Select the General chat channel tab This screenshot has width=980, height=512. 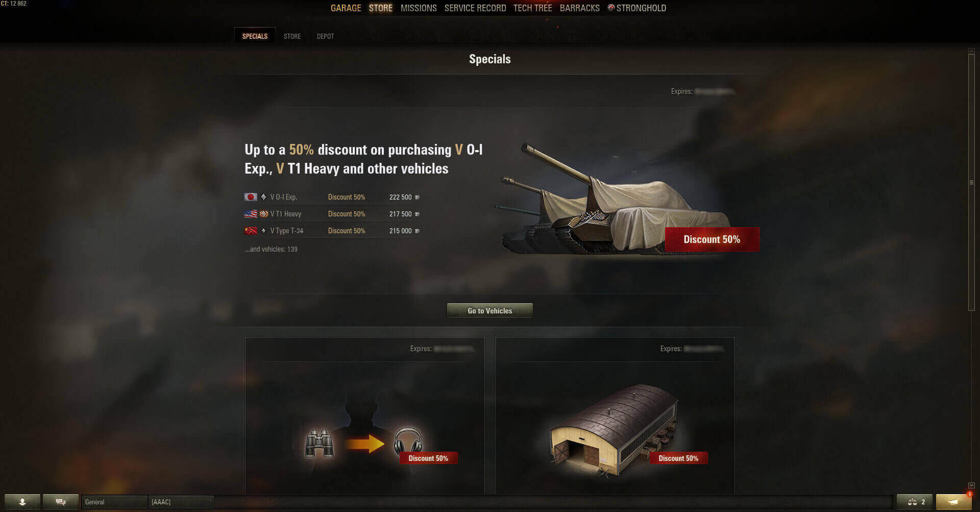(114, 502)
